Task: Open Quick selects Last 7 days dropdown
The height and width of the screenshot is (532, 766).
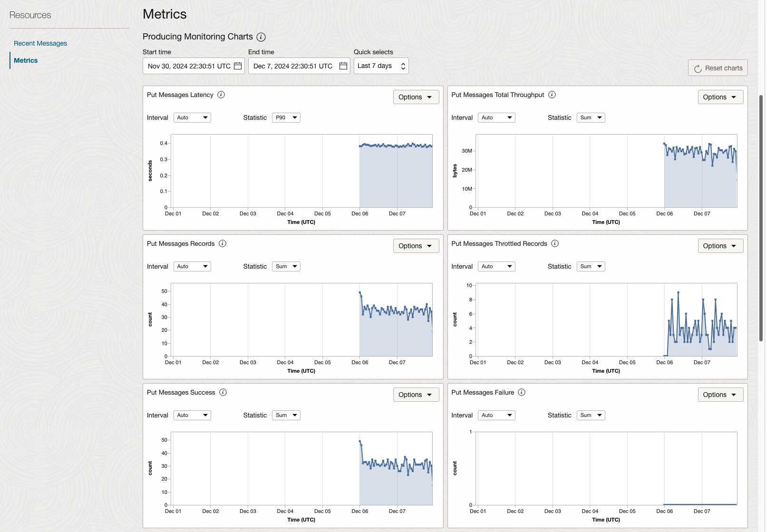Action: point(381,66)
